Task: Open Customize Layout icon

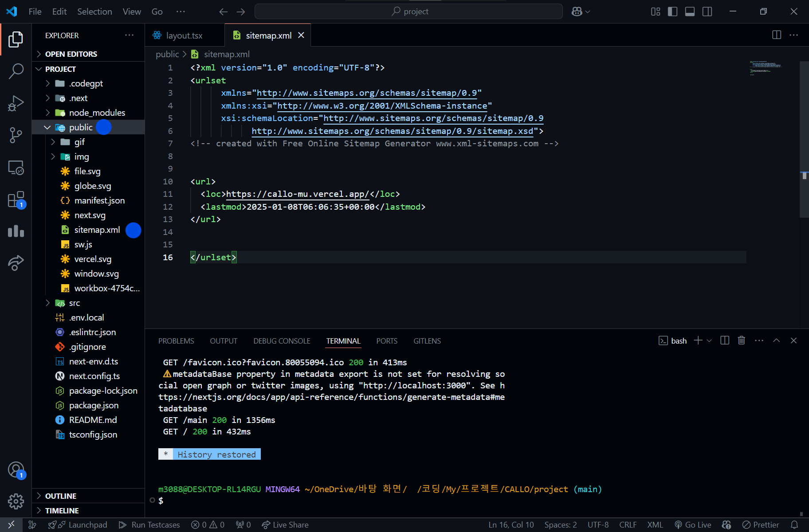Action: [656, 12]
